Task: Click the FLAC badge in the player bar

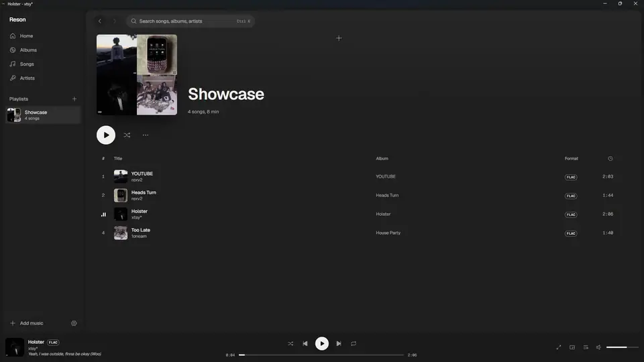Action: tap(53, 343)
